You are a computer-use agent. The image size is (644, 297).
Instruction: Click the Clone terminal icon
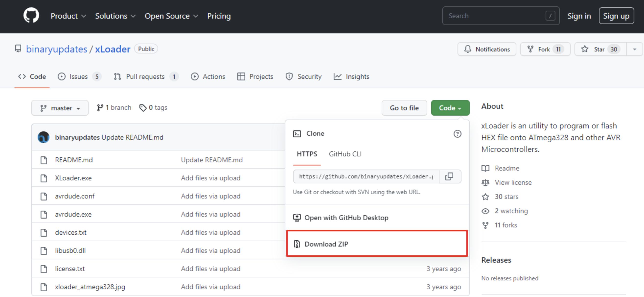point(297,134)
